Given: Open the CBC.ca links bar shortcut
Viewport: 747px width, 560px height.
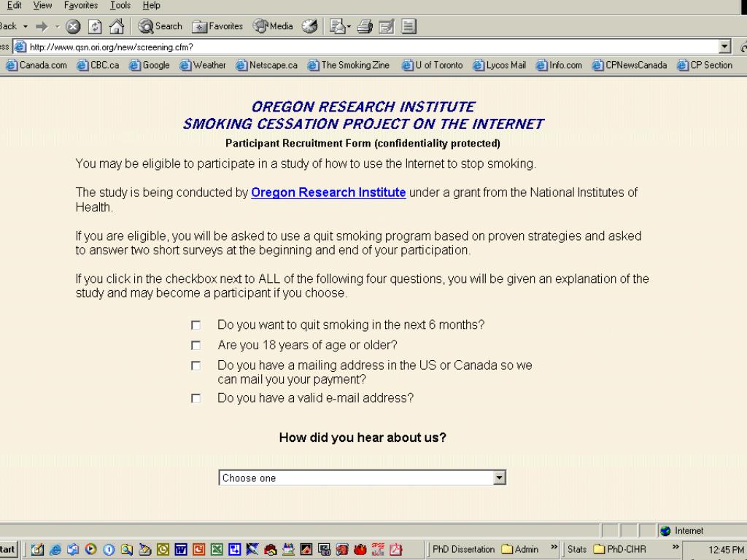Looking at the screenshot, I should point(98,65).
